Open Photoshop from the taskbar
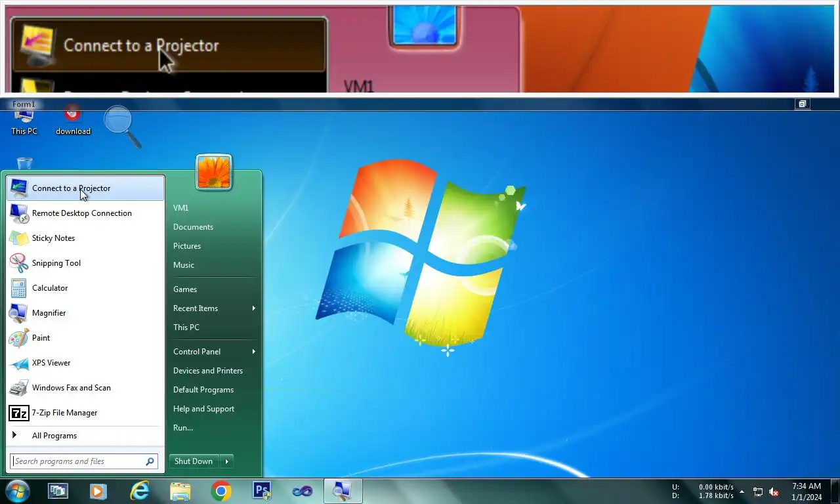Screen dimensions: 840x504 click(x=262, y=491)
